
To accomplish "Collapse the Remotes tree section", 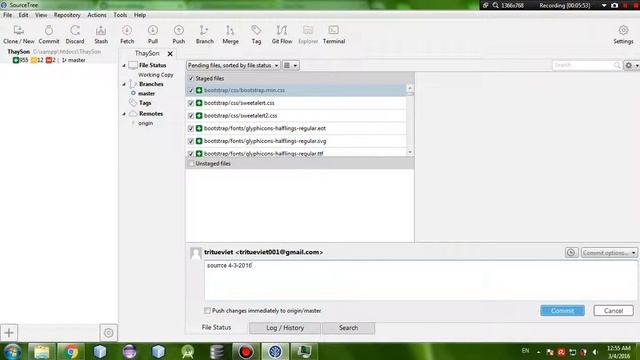I will [x=124, y=114].
